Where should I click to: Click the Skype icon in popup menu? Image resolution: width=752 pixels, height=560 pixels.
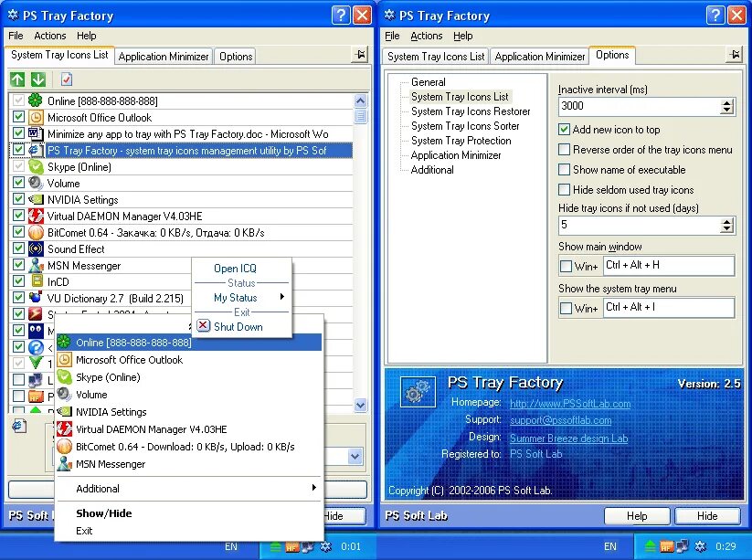[64, 377]
